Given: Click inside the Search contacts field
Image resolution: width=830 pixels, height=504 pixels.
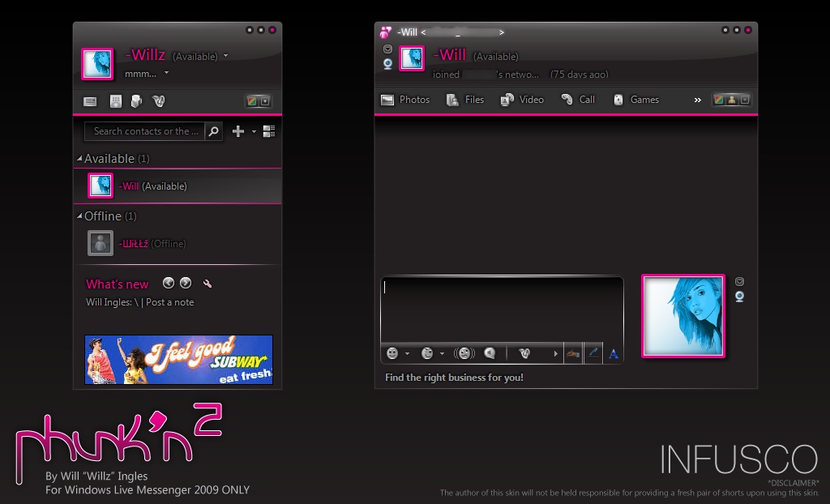Looking at the screenshot, I should tap(144, 131).
